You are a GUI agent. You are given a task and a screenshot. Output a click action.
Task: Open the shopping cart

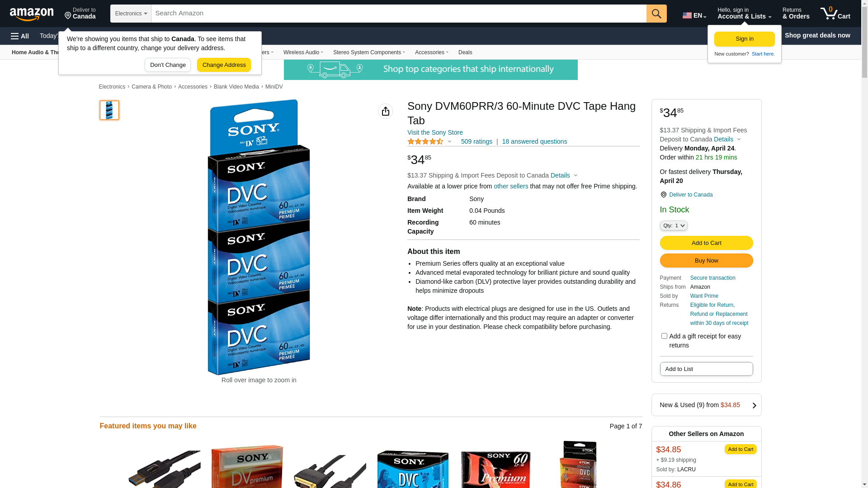tap(835, 14)
